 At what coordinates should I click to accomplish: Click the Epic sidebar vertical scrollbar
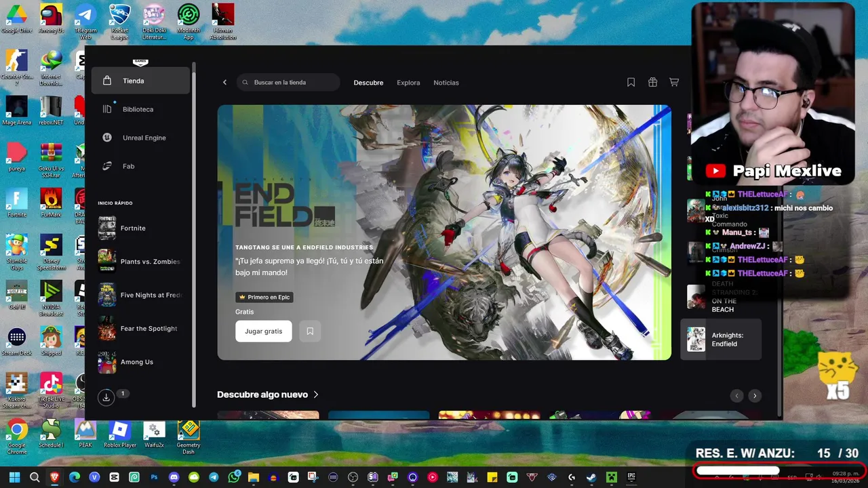coord(194,234)
